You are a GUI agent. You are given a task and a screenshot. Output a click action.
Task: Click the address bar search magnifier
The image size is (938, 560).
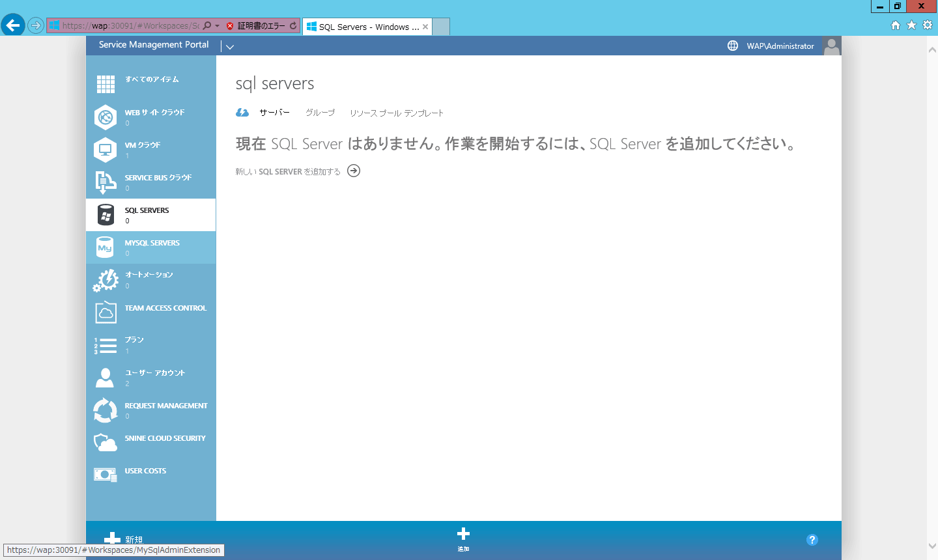(207, 26)
